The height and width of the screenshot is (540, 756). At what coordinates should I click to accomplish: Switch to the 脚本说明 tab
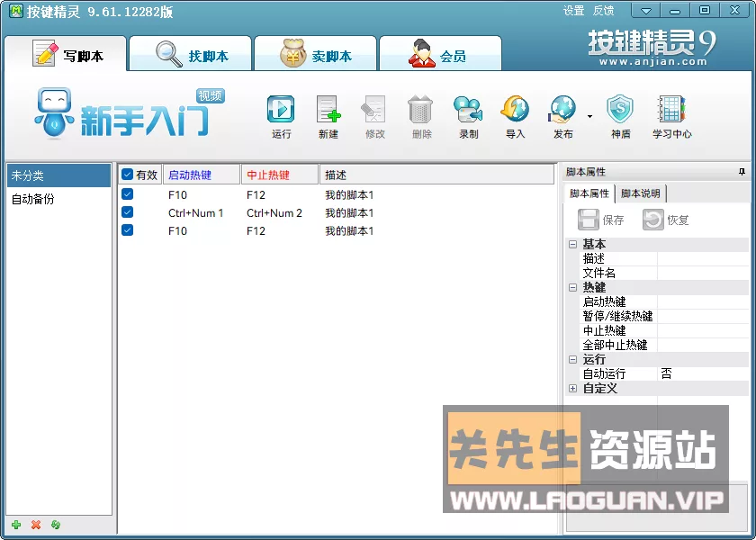tap(641, 193)
